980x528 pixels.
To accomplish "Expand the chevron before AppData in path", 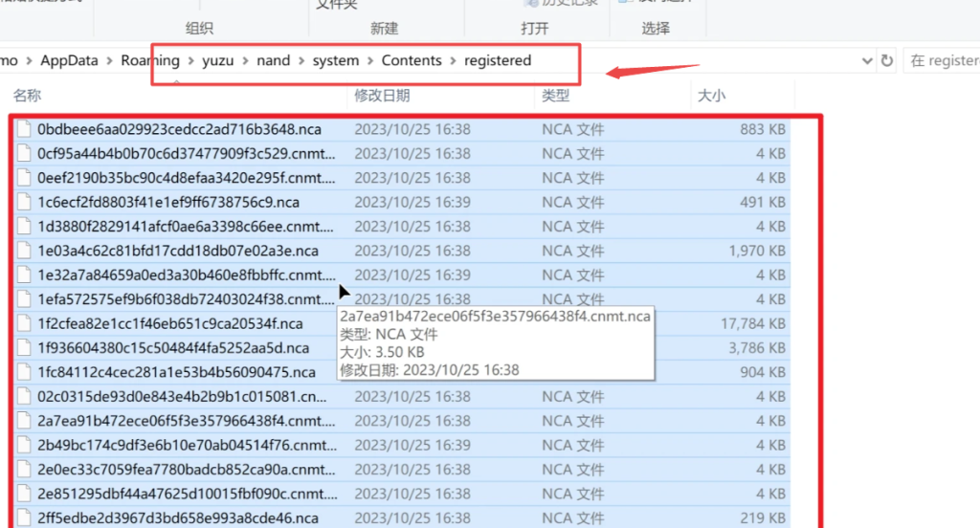I will (x=30, y=61).
